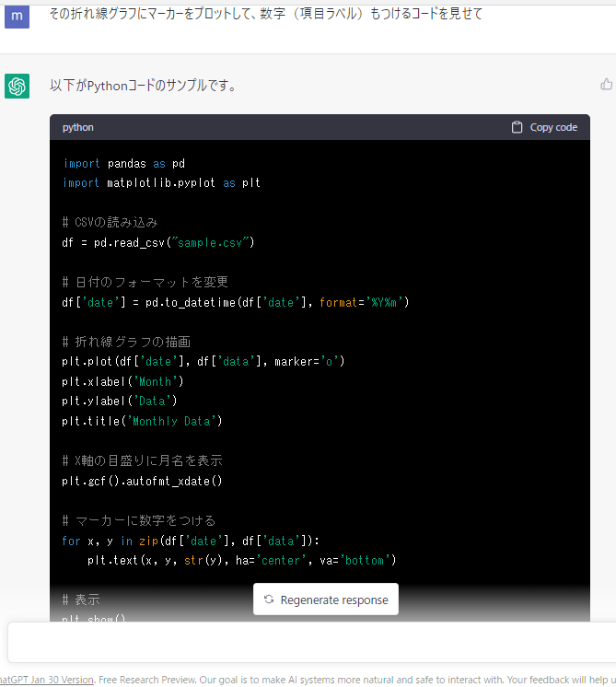This screenshot has width=616, height=687.
Task: Click the pd.to_datetime code line
Action: (236, 302)
